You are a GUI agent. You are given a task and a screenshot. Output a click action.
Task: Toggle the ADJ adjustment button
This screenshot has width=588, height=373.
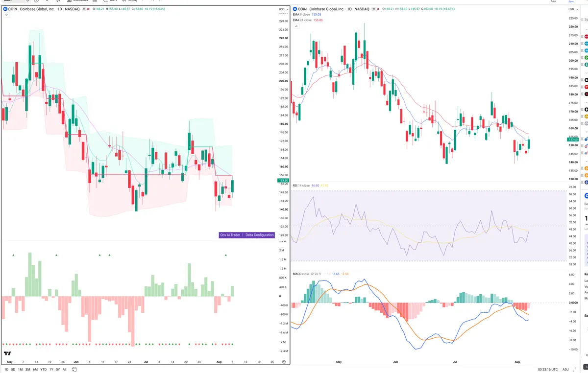coord(565,370)
